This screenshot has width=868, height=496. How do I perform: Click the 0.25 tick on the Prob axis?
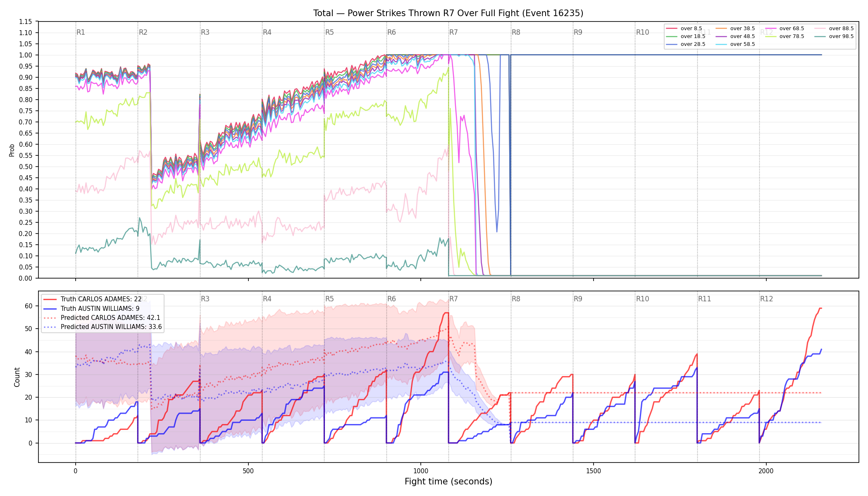coord(25,223)
